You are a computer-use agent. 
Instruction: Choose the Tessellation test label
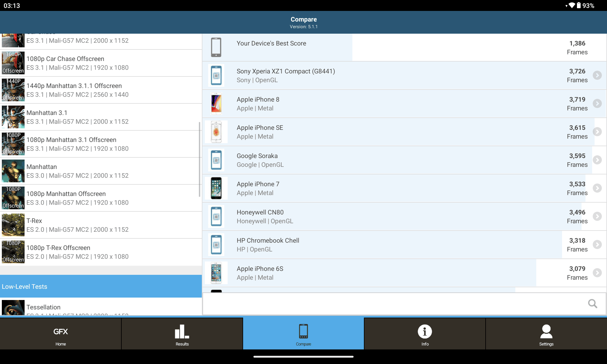click(43, 307)
